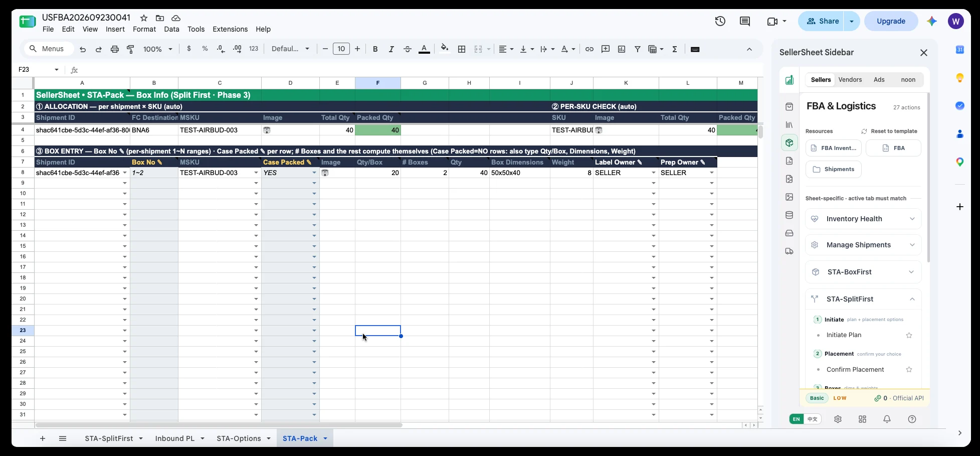Click the Upgrade button
Image resolution: width=980 pixels, height=456 pixels.
[x=891, y=21]
